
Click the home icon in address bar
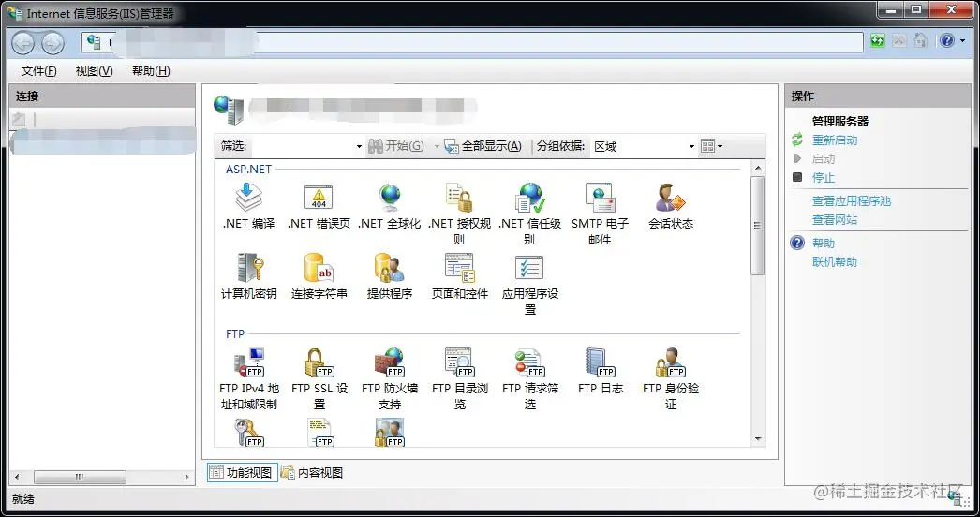pyautogui.click(x=920, y=40)
